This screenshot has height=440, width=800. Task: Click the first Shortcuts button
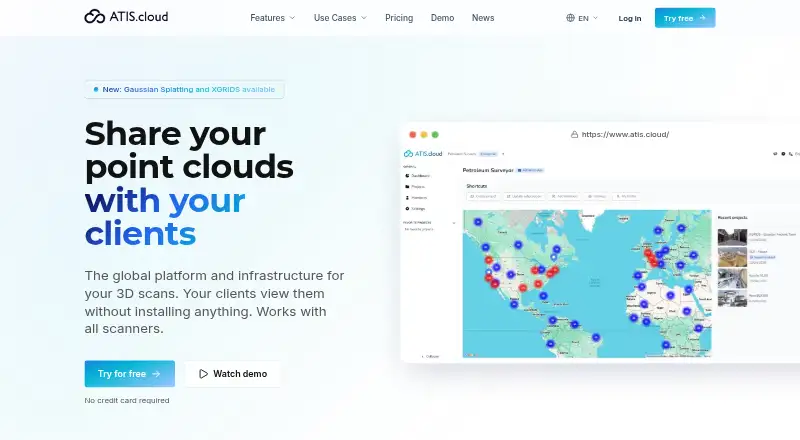[483, 197]
